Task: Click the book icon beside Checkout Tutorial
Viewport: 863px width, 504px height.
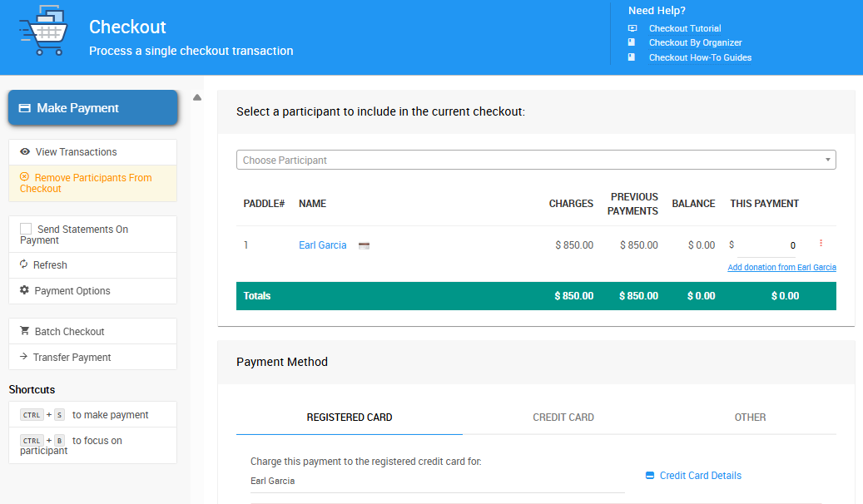Action: pos(632,27)
